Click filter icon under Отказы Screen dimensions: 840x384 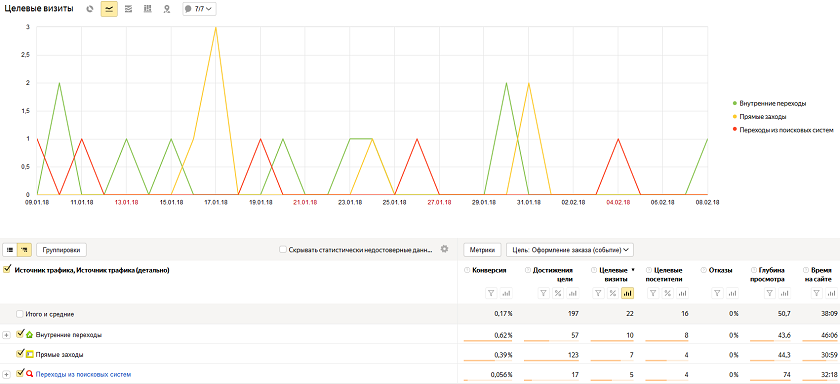(718, 293)
